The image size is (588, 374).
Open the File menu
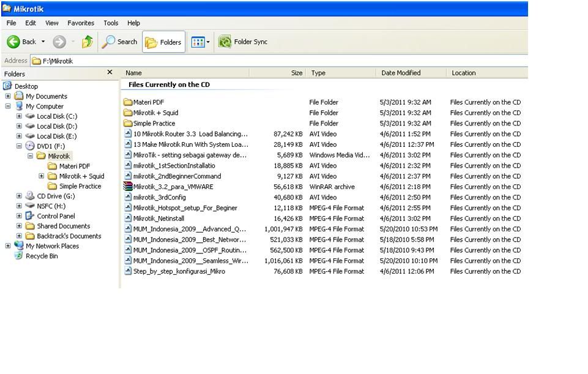[11, 23]
